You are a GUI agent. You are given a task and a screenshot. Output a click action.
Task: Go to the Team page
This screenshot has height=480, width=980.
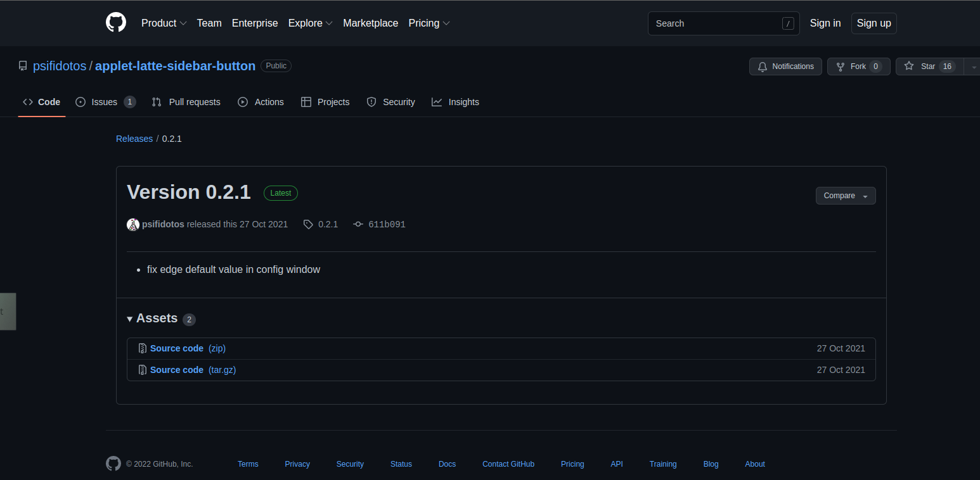pyautogui.click(x=209, y=23)
